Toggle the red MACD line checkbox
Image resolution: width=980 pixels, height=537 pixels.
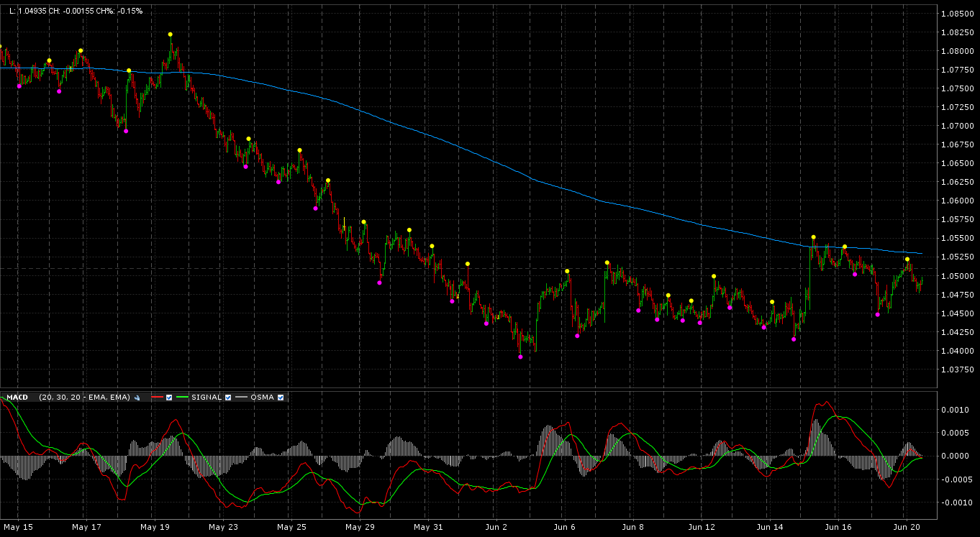[x=169, y=398]
